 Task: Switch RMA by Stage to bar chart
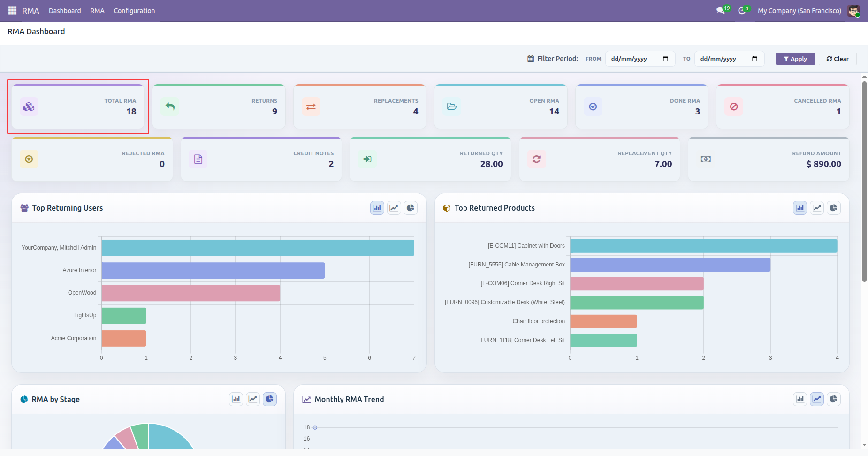[236, 399]
